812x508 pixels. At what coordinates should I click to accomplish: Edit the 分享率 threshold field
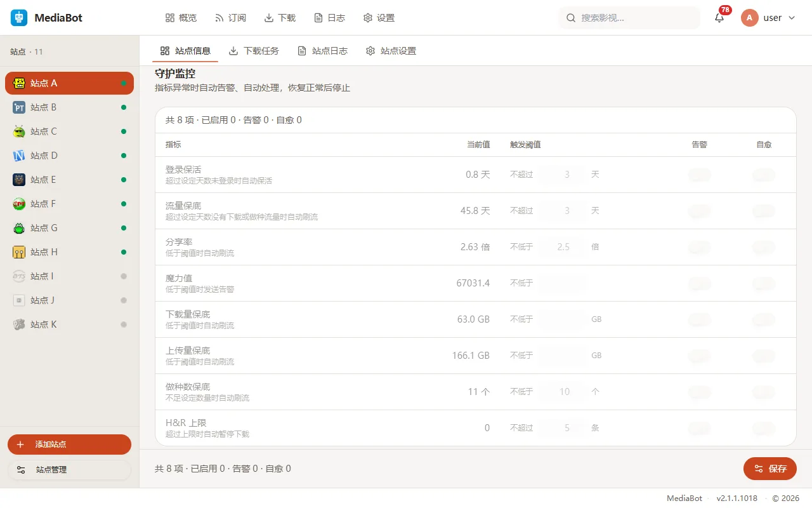562,247
